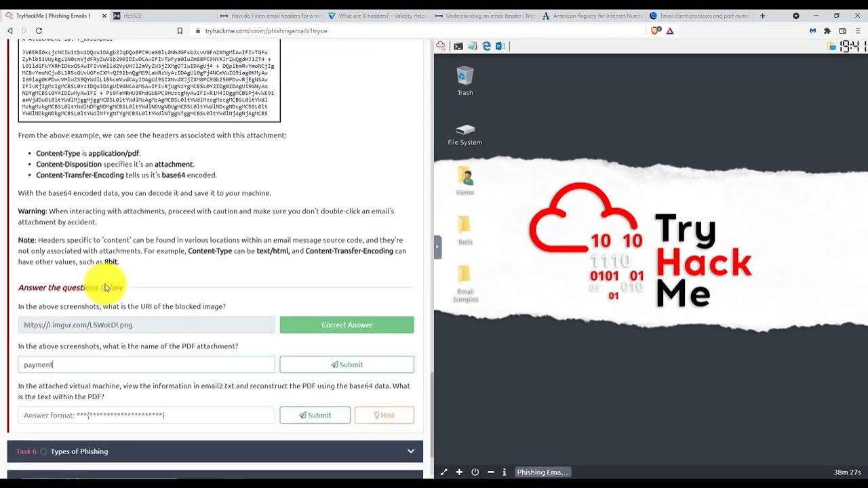Click the Brave rewards triangle icon

tap(670, 30)
